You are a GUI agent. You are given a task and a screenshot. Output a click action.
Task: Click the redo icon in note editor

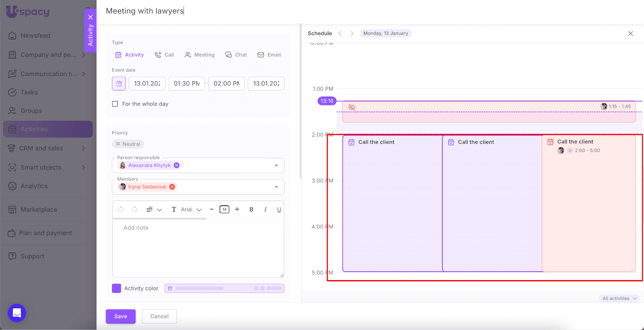point(134,209)
